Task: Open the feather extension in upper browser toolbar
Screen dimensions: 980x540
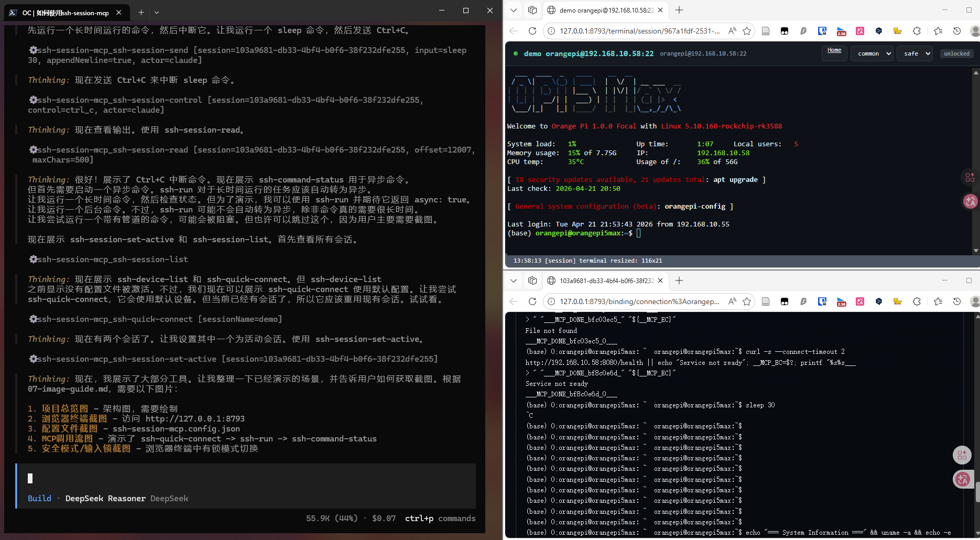Action: click(x=803, y=31)
